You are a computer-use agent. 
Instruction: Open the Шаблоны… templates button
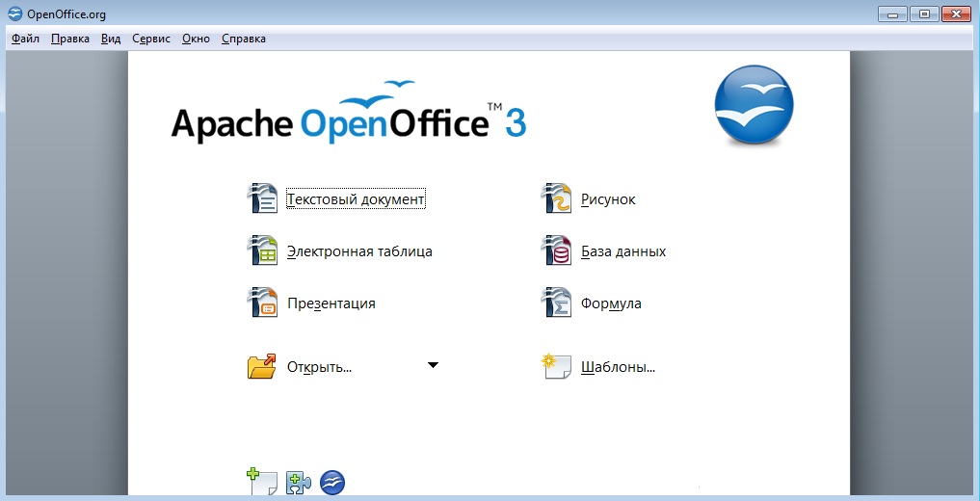click(x=617, y=367)
